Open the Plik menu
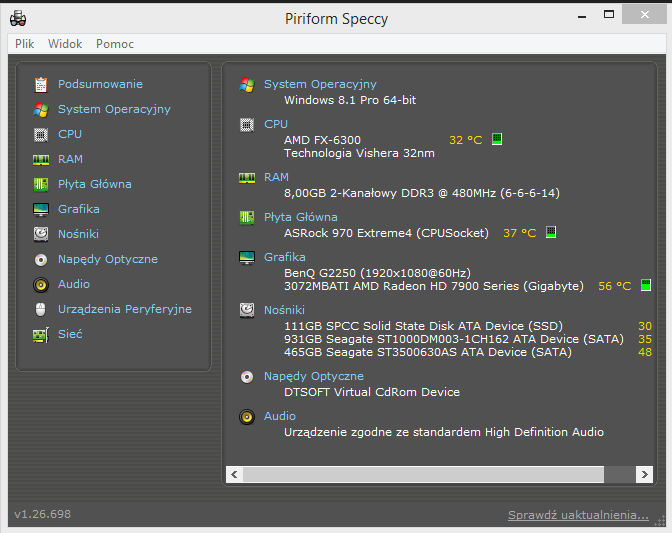Image resolution: width=672 pixels, height=533 pixels. pos(24,44)
